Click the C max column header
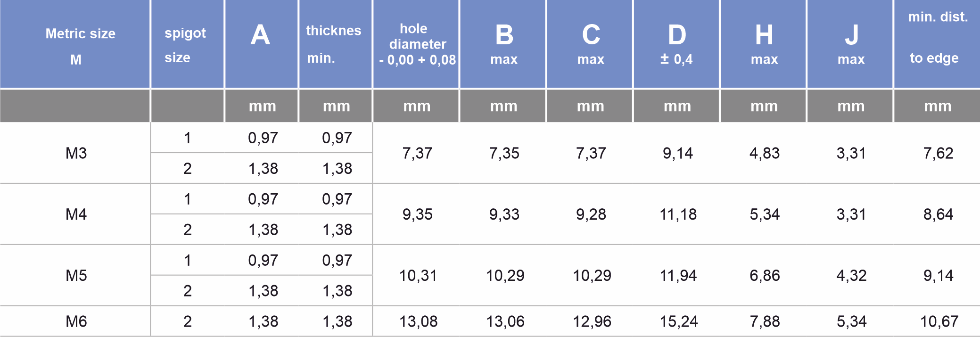This screenshot has height=337, width=980. tap(590, 44)
